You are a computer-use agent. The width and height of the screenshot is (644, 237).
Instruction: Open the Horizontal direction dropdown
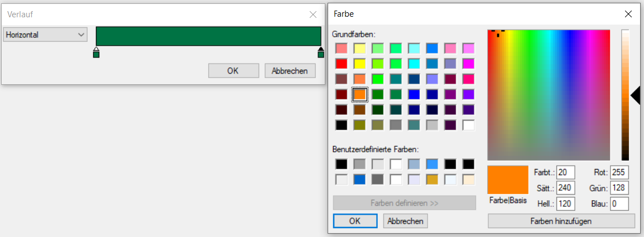[x=45, y=35]
